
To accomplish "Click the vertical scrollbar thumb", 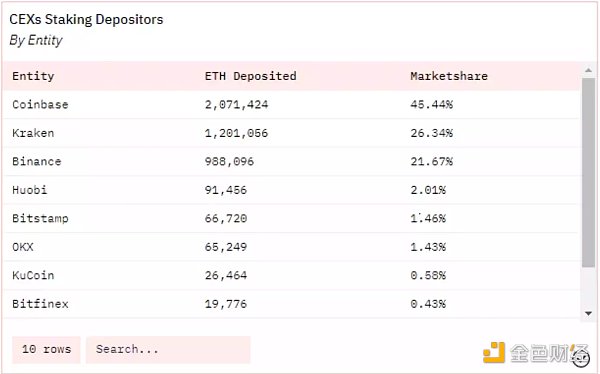I will [x=589, y=172].
